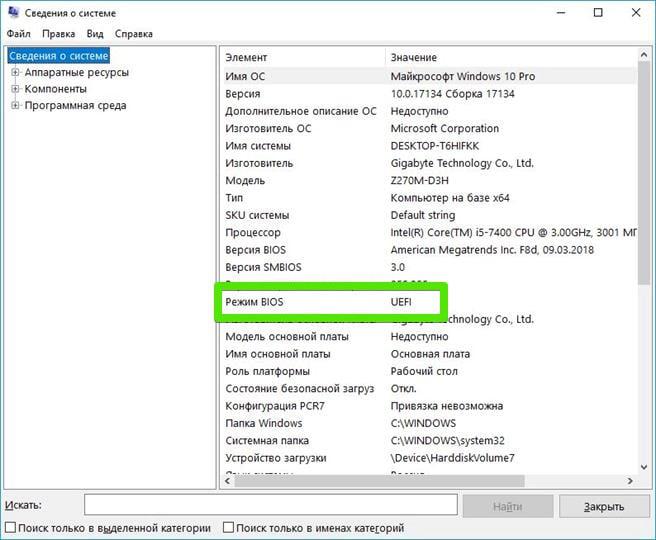Select the Версия row label
656x540 pixels.
[x=243, y=94]
